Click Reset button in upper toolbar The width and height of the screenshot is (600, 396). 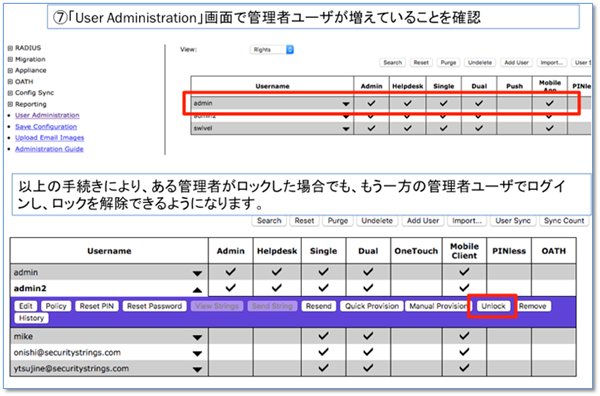[x=421, y=62]
